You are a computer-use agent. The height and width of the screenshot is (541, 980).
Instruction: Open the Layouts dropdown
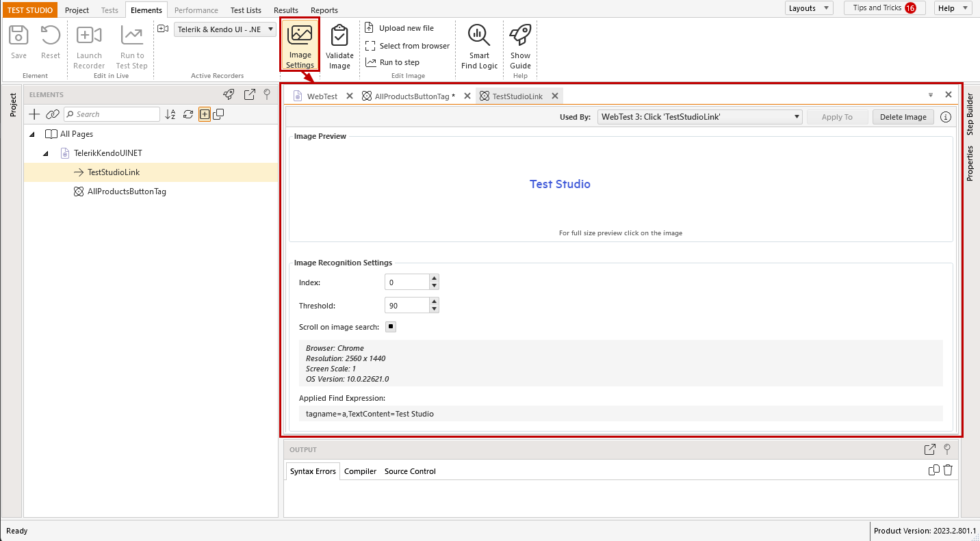point(809,8)
